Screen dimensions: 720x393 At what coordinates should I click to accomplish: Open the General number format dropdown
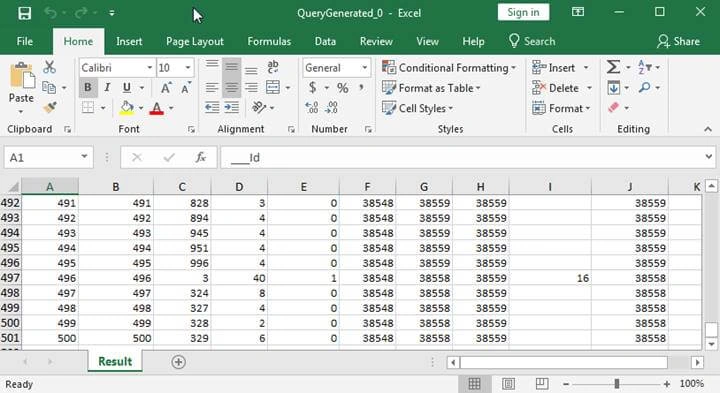365,67
